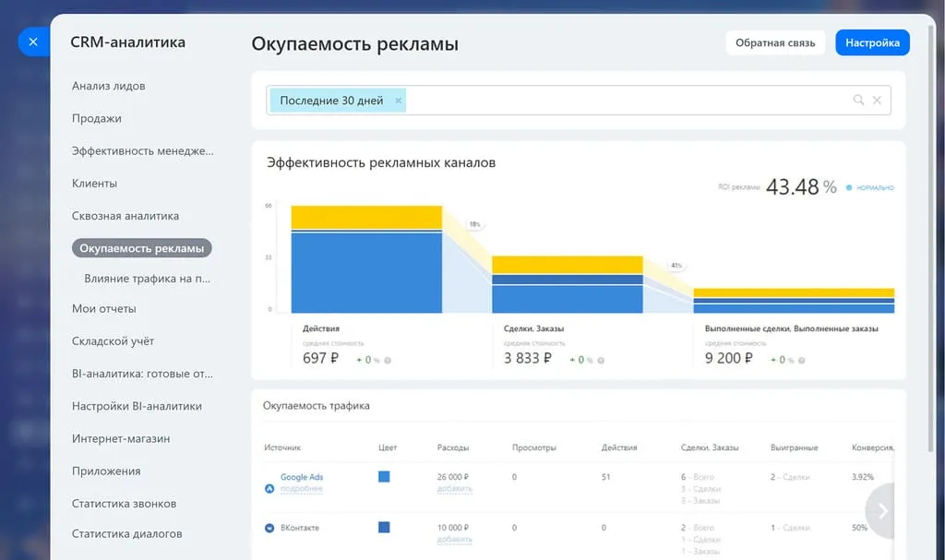This screenshot has height=560, width=945.
Task: Click the blue X icon above the sidebar
Action: point(32,42)
